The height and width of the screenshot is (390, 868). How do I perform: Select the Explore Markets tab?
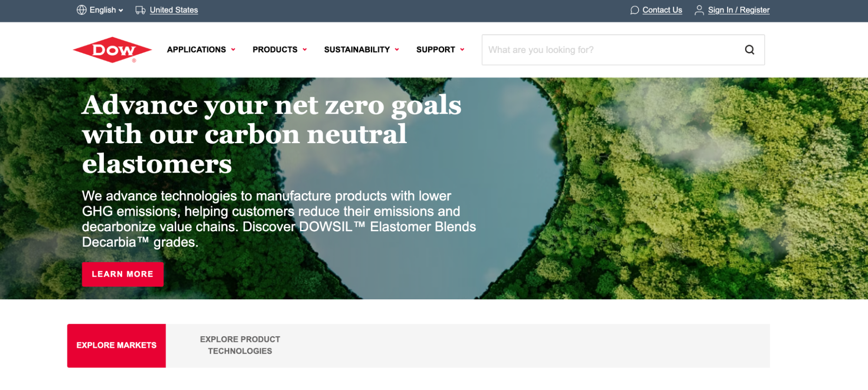tap(116, 346)
